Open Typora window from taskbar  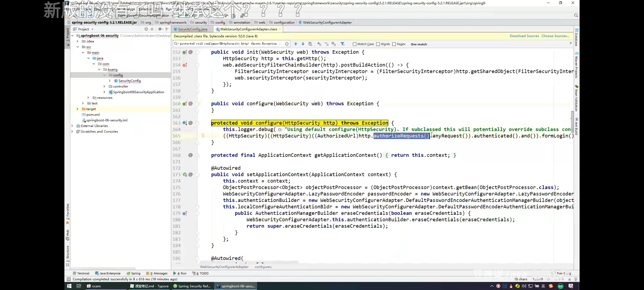(x=149, y=286)
